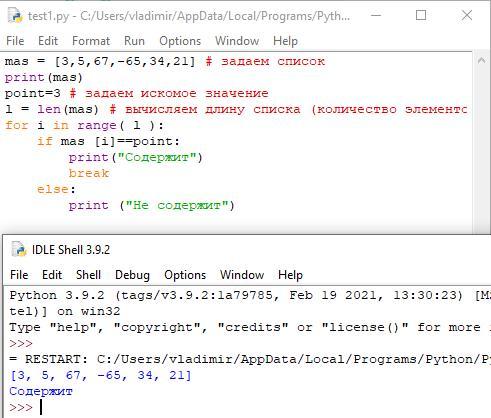This screenshot has width=491, height=418.
Task: Maximize the test1.py editor window
Action: click(421, 15)
